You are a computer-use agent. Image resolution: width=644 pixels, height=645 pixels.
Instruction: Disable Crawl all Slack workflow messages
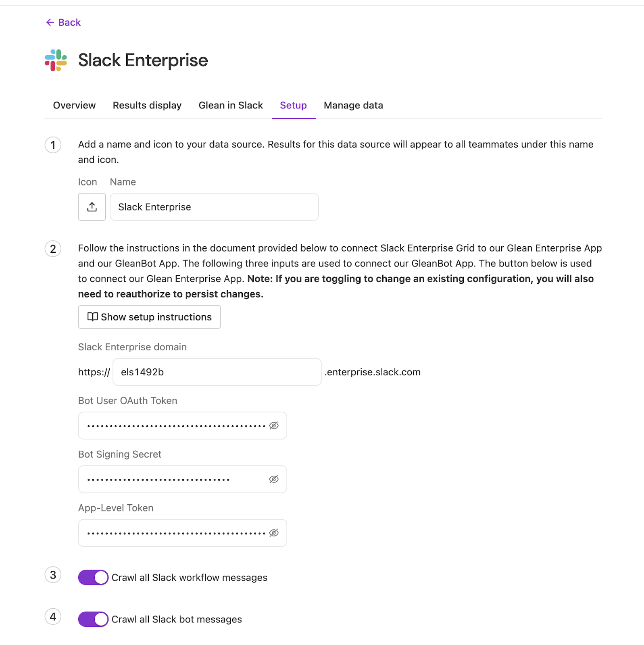[93, 577]
